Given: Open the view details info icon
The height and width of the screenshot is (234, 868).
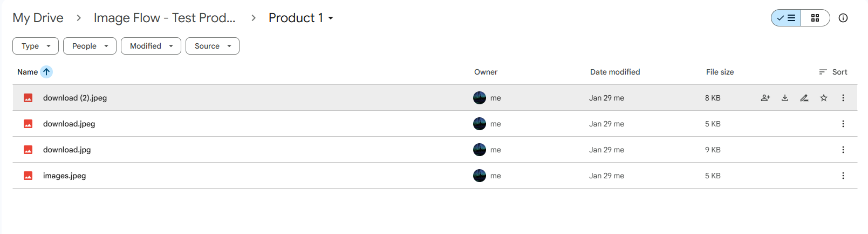Looking at the screenshot, I should click(843, 18).
